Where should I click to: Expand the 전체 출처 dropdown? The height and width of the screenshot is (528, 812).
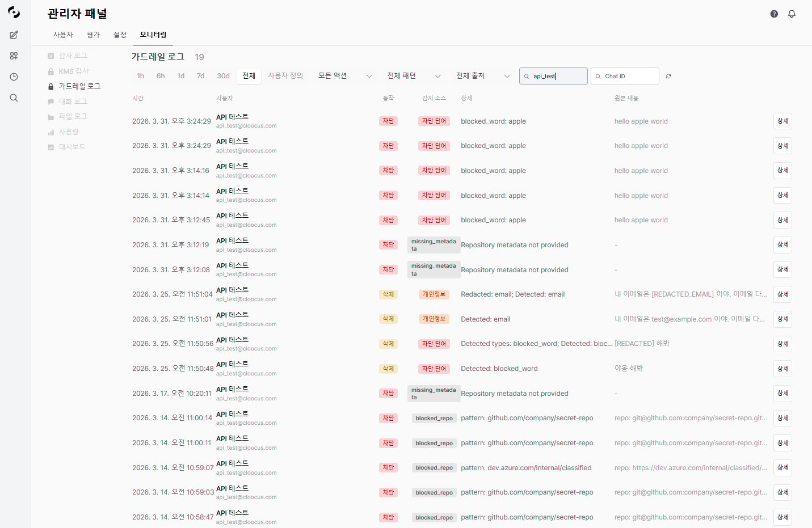[483, 76]
